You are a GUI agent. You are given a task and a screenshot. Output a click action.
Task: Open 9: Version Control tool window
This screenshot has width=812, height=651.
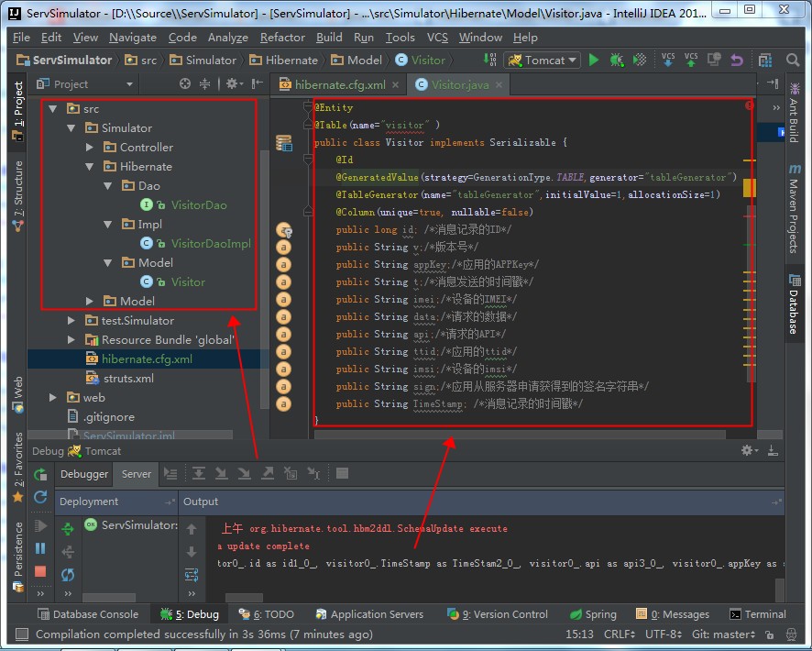click(x=497, y=614)
